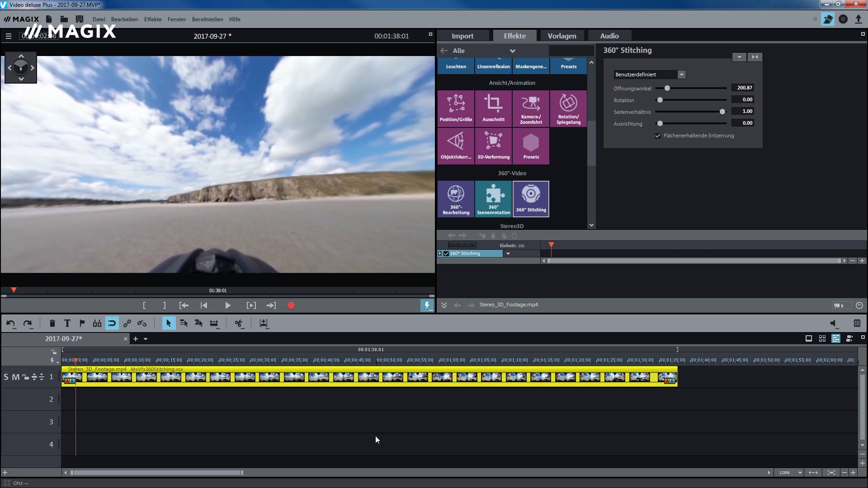
Task: Collapse the media pool double-chevron
Action: (444, 305)
